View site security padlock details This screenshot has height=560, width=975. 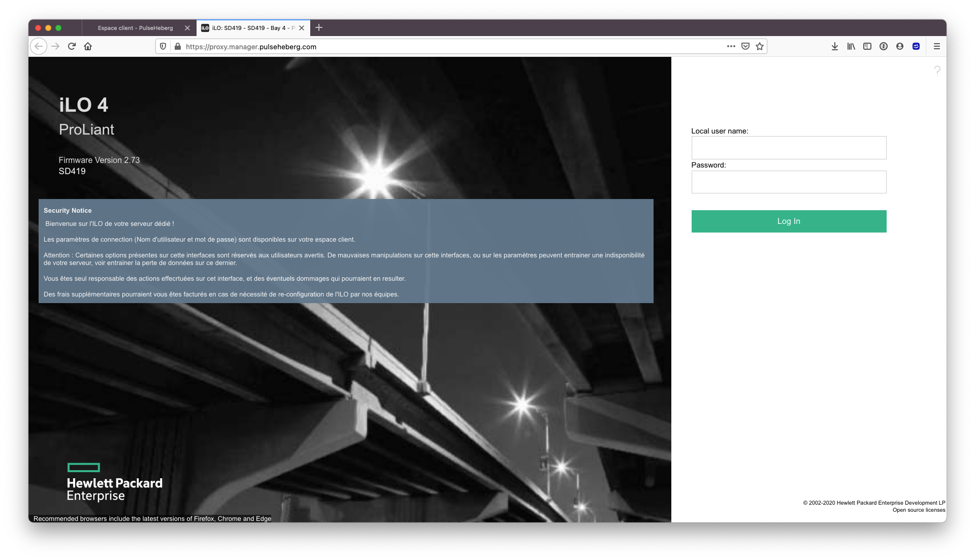click(177, 46)
